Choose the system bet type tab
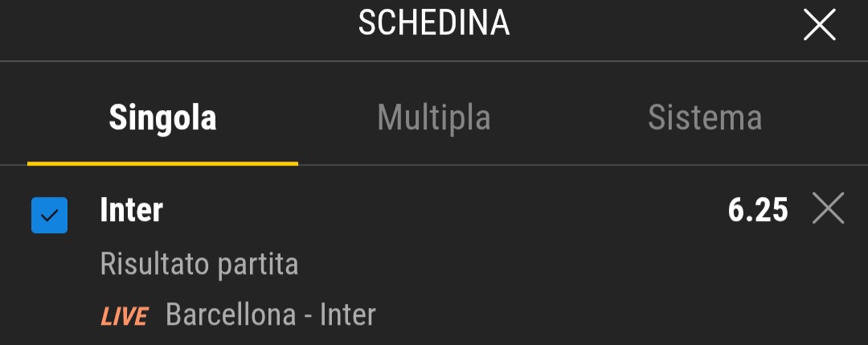The image size is (868, 345). pos(705,118)
